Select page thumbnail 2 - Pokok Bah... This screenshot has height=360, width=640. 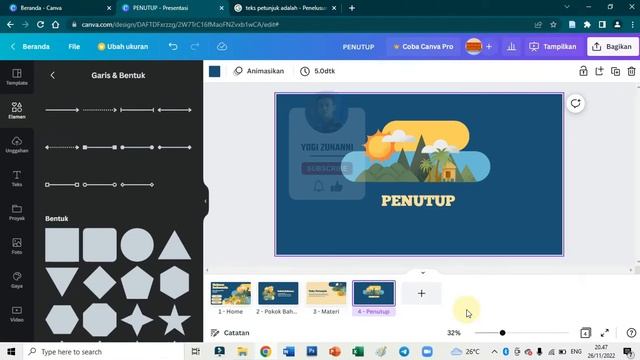(278, 293)
